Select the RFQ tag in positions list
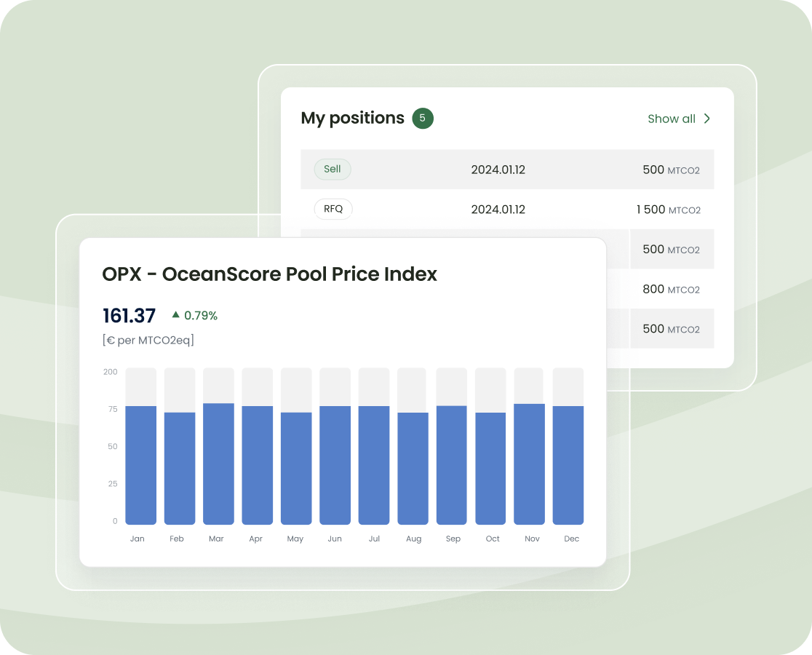Image resolution: width=812 pixels, height=655 pixels. point(333,210)
